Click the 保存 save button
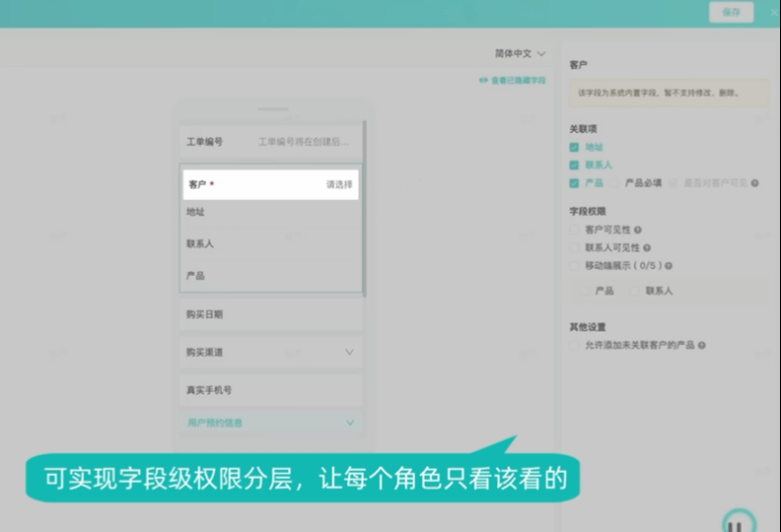 [x=731, y=13]
